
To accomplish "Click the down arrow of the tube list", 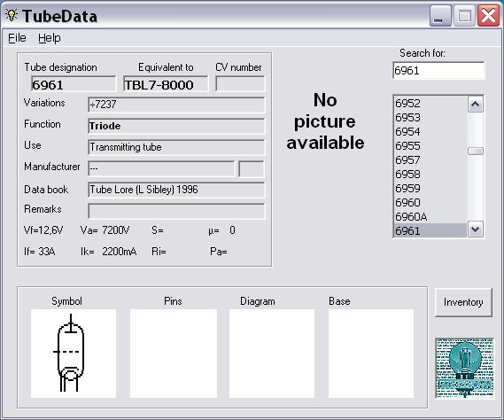I will point(475,229).
